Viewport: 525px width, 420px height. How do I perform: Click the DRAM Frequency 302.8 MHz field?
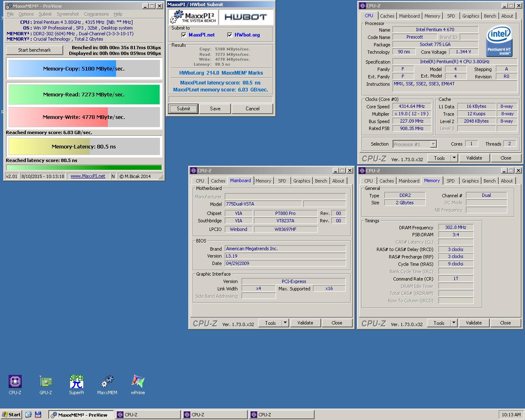[x=456, y=227]
